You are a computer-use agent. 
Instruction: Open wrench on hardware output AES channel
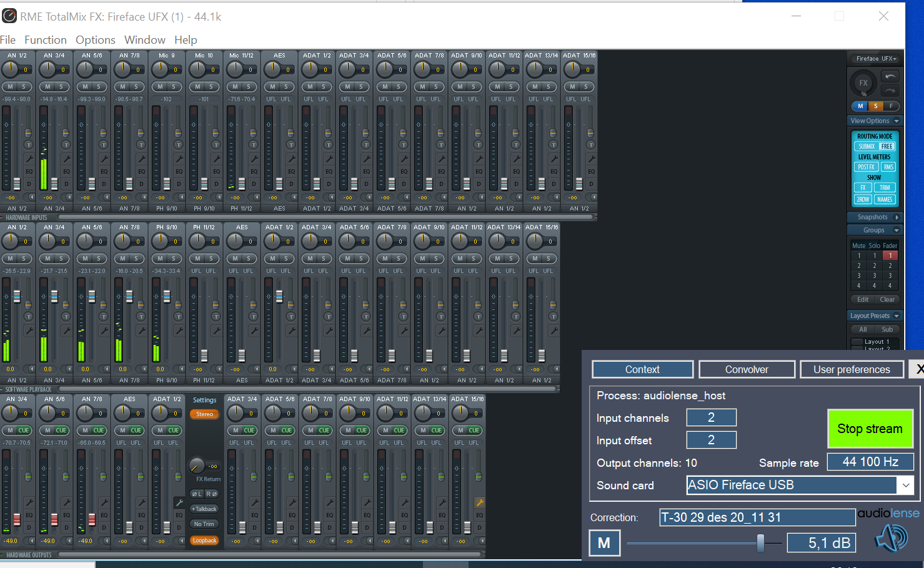[x=142, y=502]
